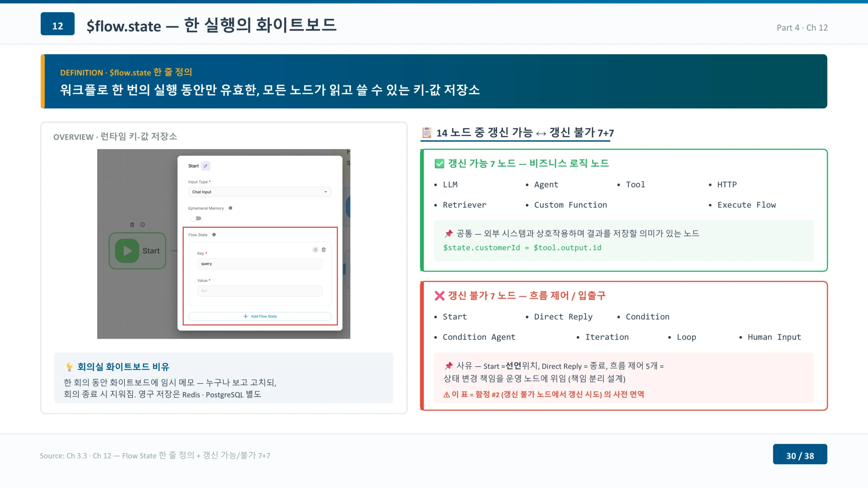Click the 회의실 화이트보드 비유 heading

coord(123,367)
